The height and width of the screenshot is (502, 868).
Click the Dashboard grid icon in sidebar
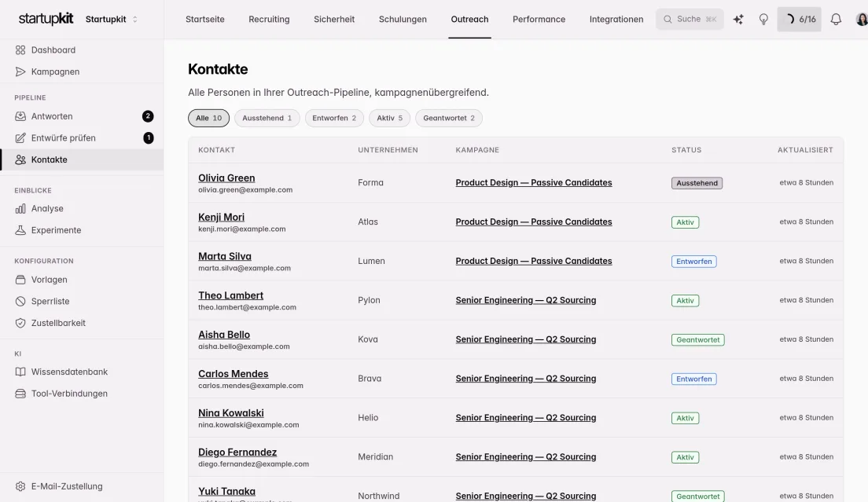click(20, 49)
